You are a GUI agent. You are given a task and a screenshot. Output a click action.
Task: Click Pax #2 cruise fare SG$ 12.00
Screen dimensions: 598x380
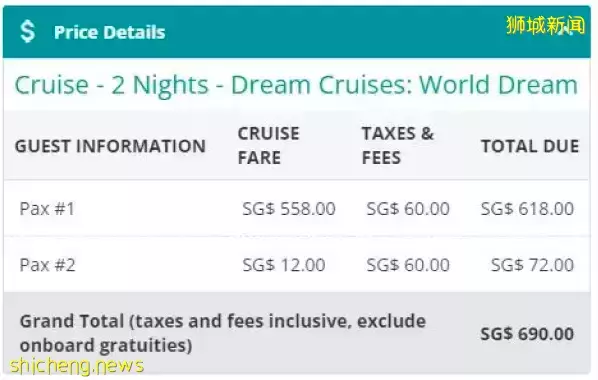[x=284, y=265]
